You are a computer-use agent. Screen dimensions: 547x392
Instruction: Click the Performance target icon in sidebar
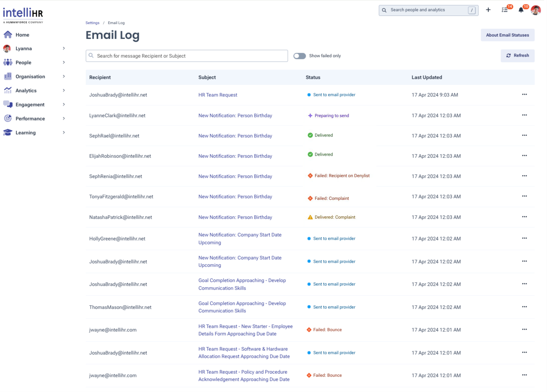pyautogui.click(x=8, y=118)
